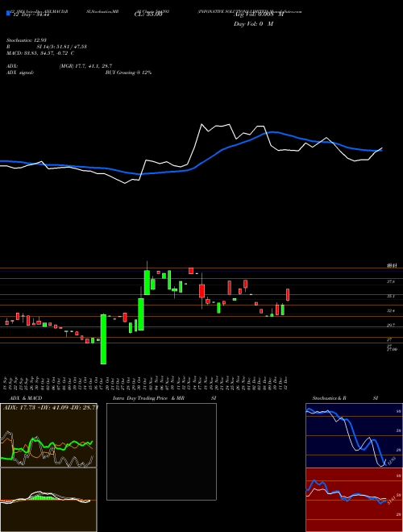The image size is (403, 532).
Task: Click the MACD histogram panel
Action: [x=48, y=500]
